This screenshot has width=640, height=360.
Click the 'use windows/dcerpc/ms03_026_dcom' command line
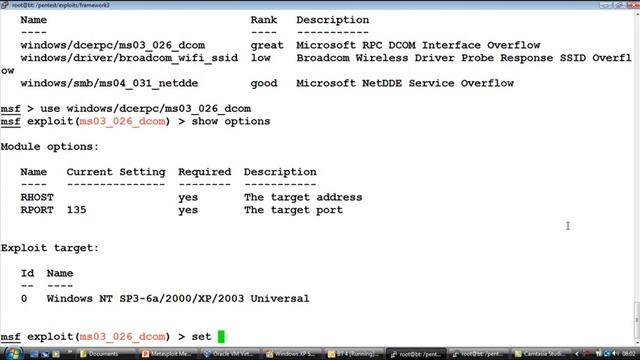(x=146, y=109)
